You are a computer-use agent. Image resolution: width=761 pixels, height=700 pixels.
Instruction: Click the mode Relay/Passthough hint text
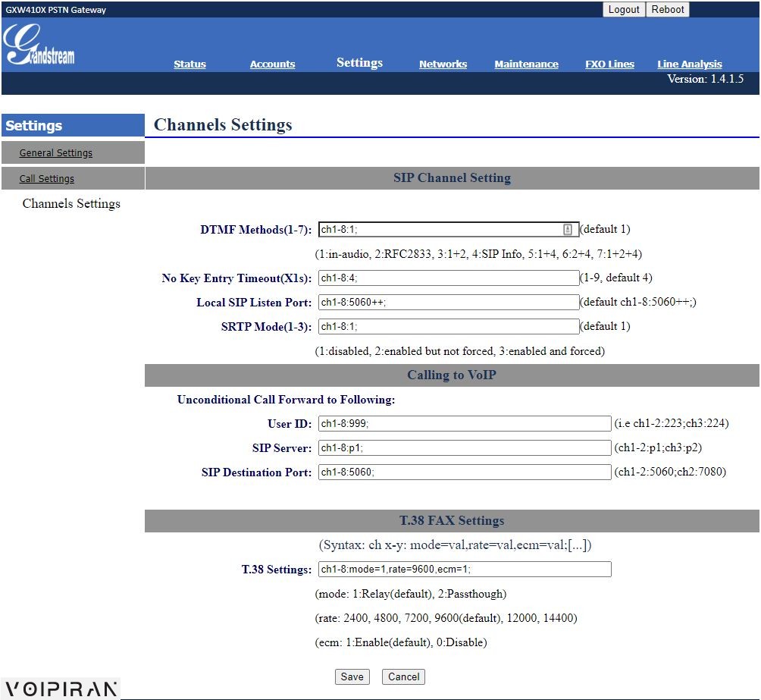(x=411, y=594)
